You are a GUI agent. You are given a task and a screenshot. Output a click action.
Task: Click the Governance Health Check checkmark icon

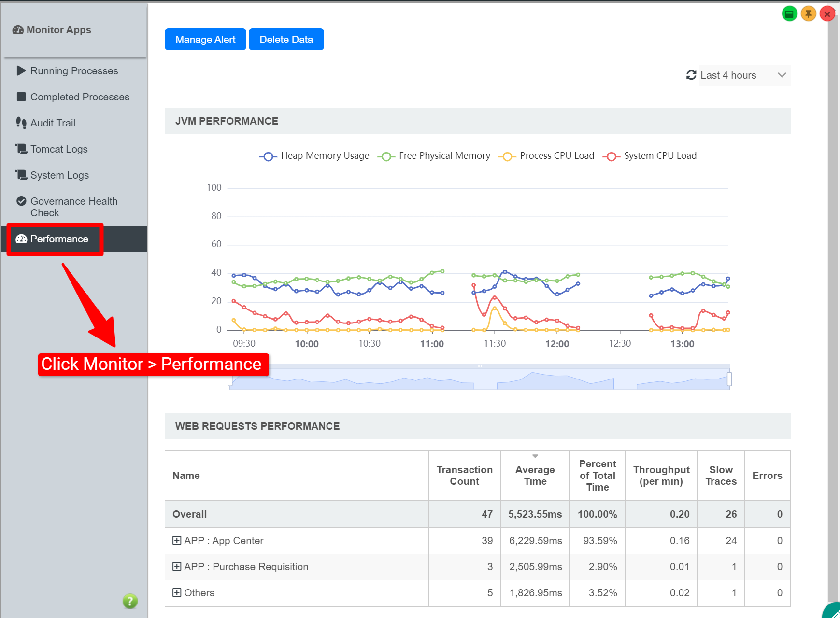[21, 201]
